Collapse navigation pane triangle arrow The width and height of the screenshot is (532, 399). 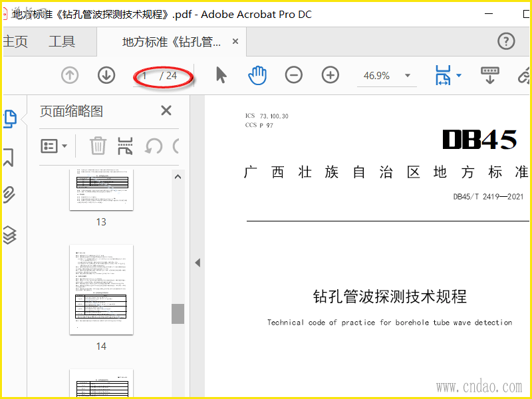198,263
